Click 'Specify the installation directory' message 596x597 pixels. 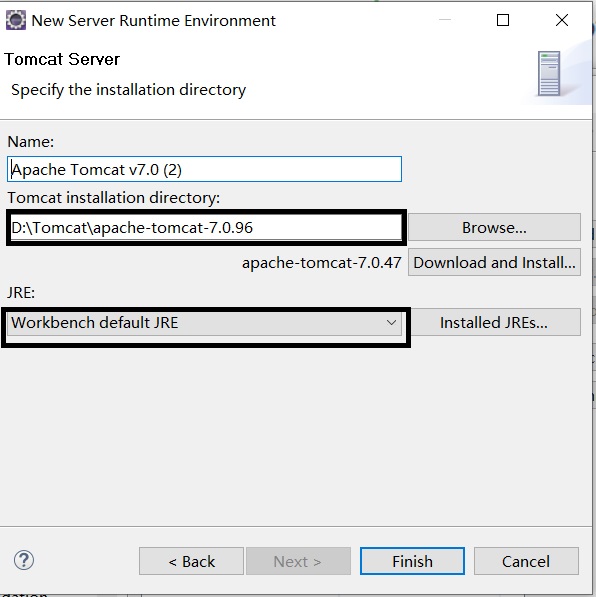point(129,90)
